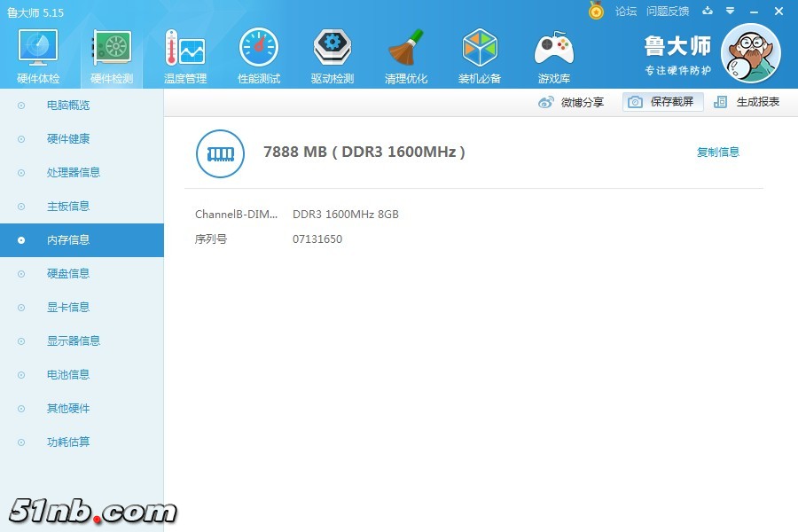Open 性能测试 speedometer icon
The width and height of the screenshot is (798, 532).
258,50
